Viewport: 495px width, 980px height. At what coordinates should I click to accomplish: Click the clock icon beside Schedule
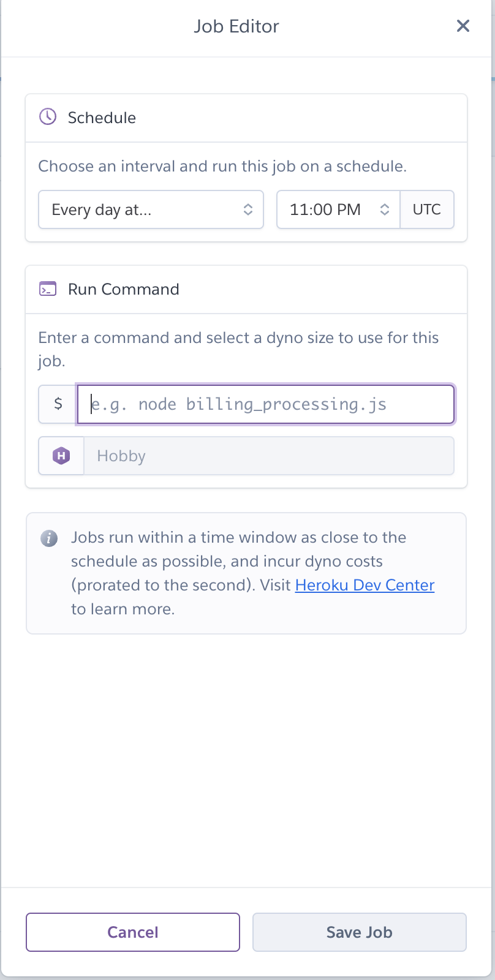coord(48,117)
